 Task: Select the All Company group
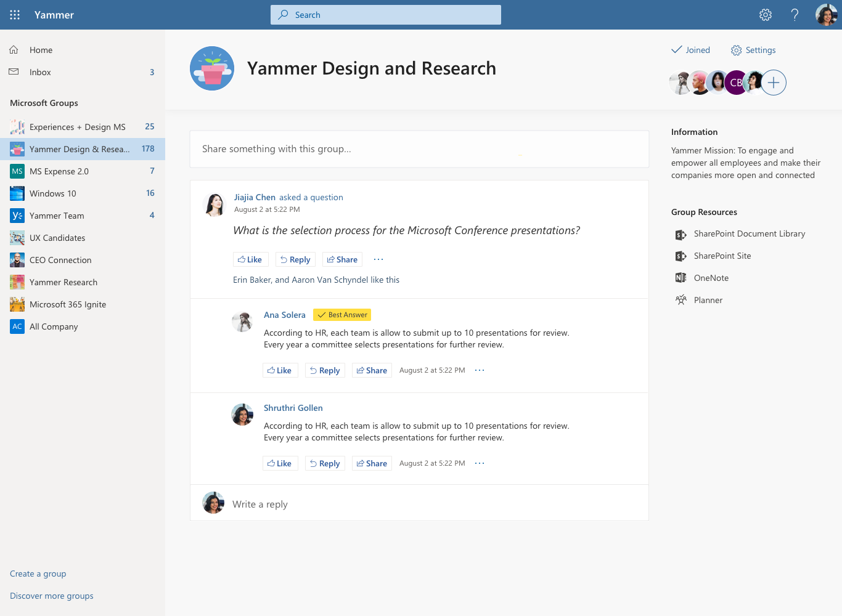click(83, 326)
